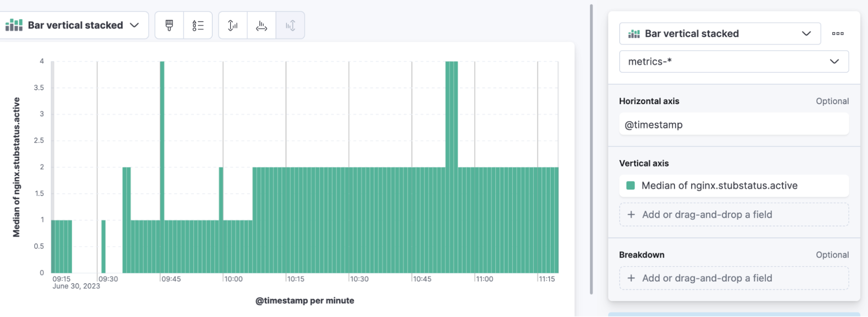Click bar chart icon in toolbar chart switcher
The width and height of the screenshot is (868, 317).
(x=14, y=25)
